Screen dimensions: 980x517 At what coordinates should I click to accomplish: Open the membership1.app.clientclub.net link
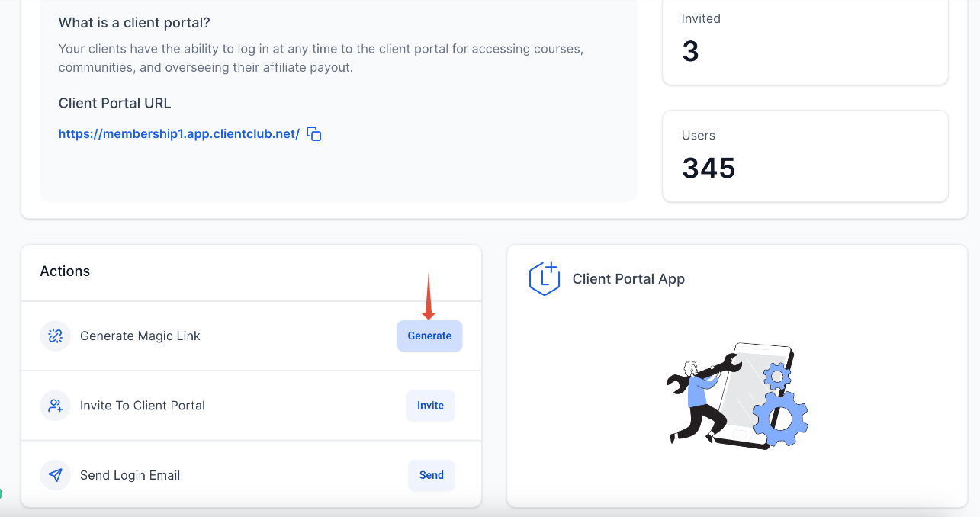tap(178, 134)
